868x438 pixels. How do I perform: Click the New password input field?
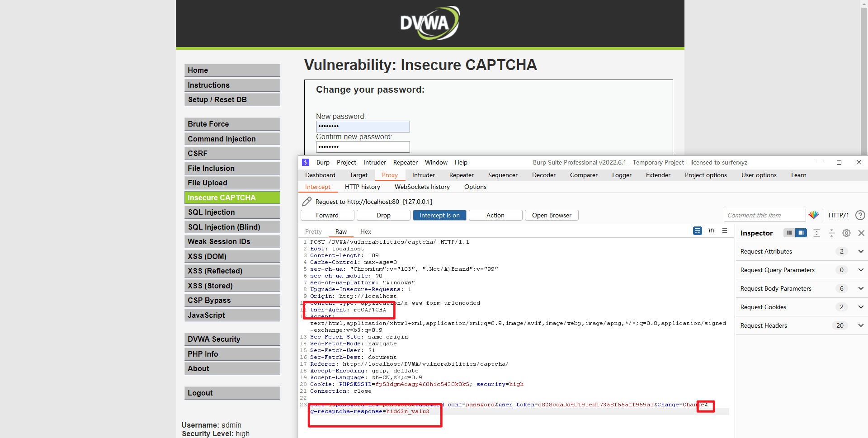point(363,127)
